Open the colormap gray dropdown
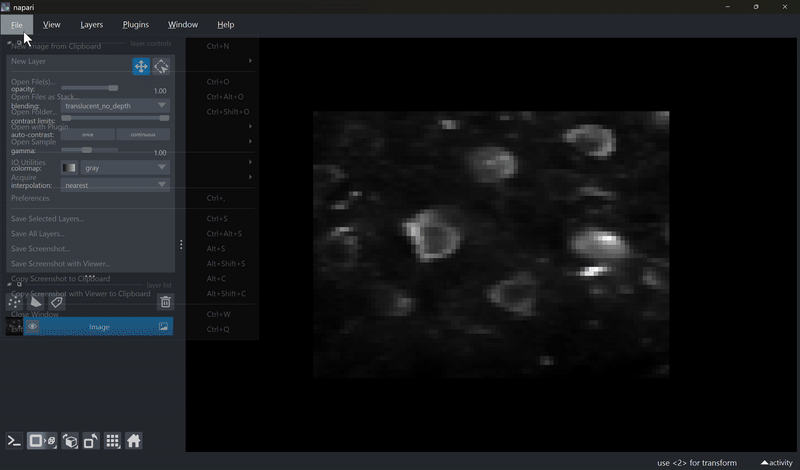800x470 pixels. coord(125,168)
